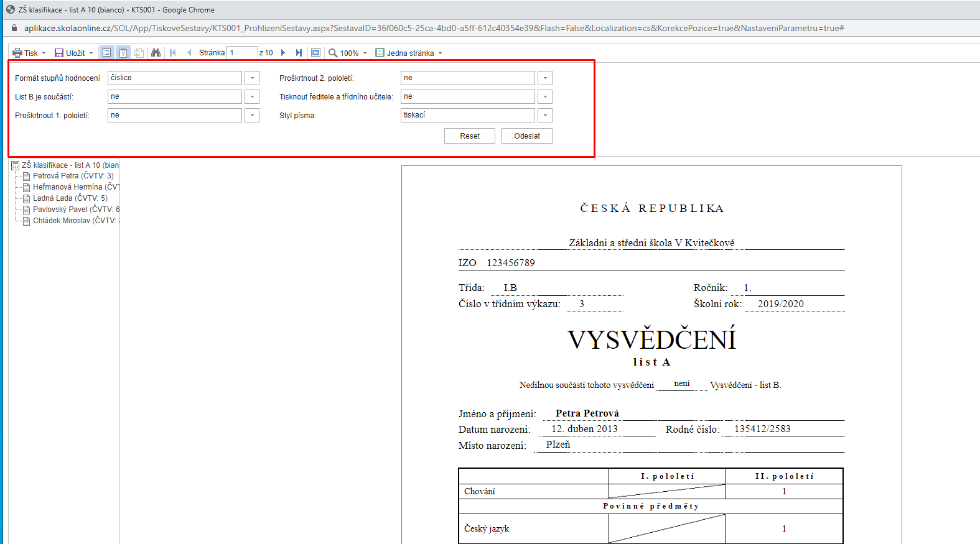
Task: Go to next page arrow
Action: (283, 53)
